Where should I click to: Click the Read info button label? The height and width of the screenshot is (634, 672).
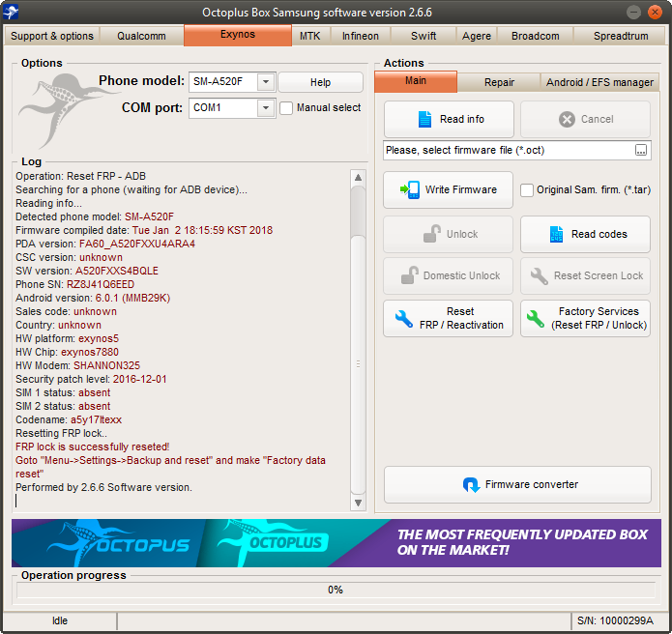(x=462, y=119)
